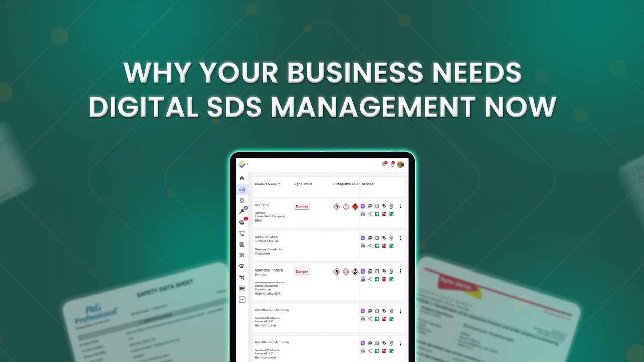644x362 pixels.
Task: Open the hierarchy tree sidebar icon
Action: (x=242, y=277)
